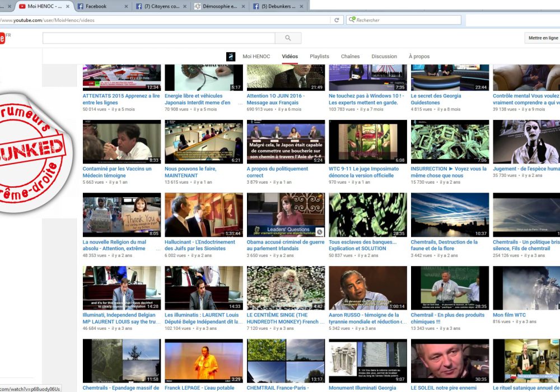
Task: Open Monument Illuminati Georgia video title
Action: (362, 388)
